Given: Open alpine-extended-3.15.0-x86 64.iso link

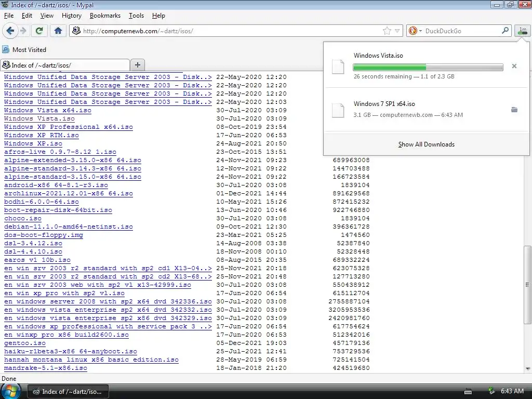Looking at the screenshot, I should pos(73,160).
